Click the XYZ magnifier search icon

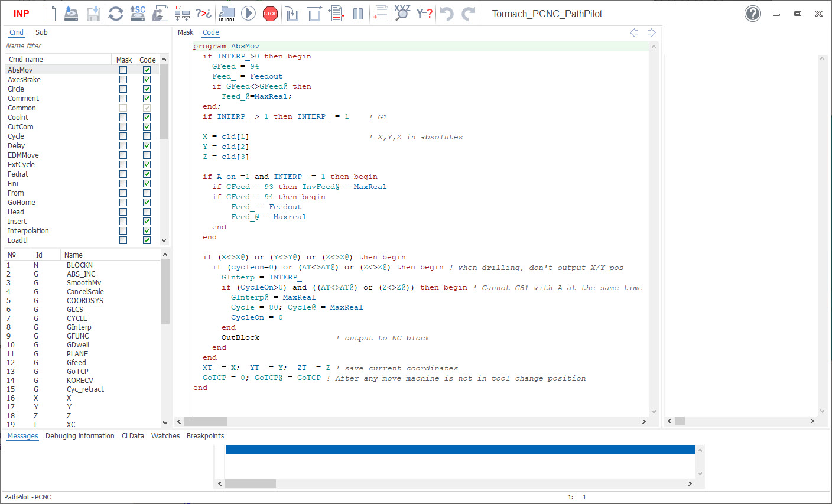(402, 14)
